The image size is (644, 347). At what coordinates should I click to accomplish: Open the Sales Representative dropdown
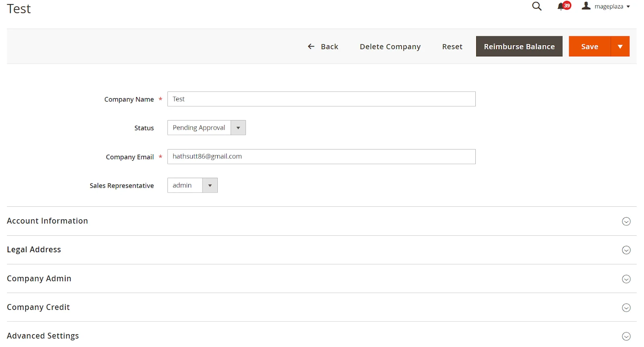click(192, 185)
